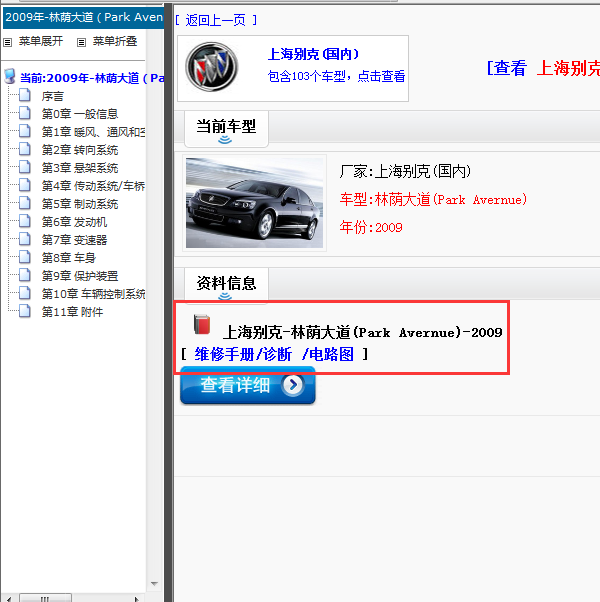Click the black Buick Park Avenue photo
The image size is (600, 602).
255,203
